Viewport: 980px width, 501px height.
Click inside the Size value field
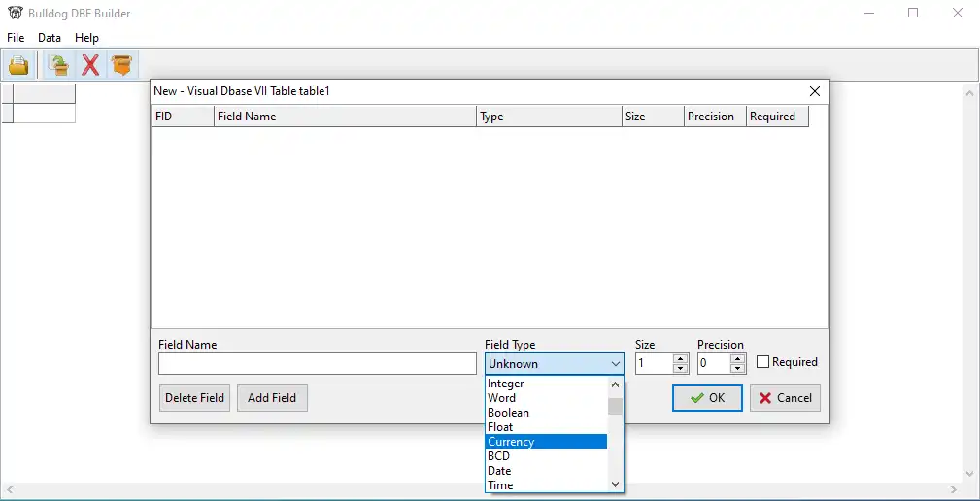pyautogui.click(x=655, y=363)
